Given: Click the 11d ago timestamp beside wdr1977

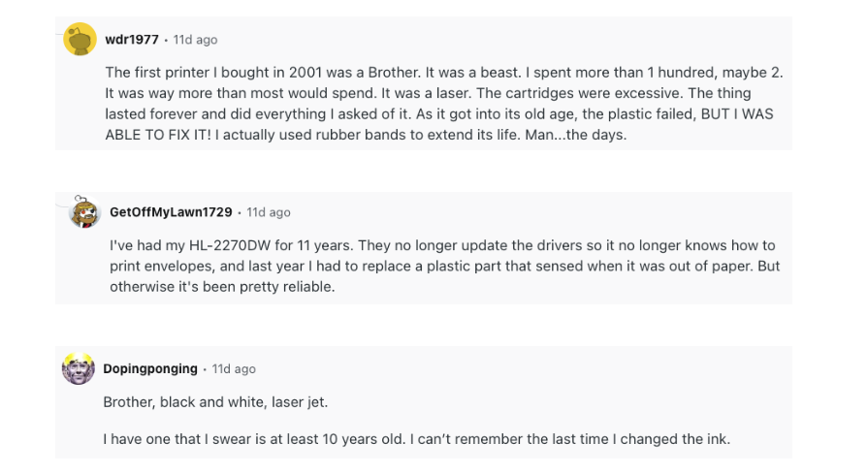Looking at the screenshot, I should pos(195,40).
